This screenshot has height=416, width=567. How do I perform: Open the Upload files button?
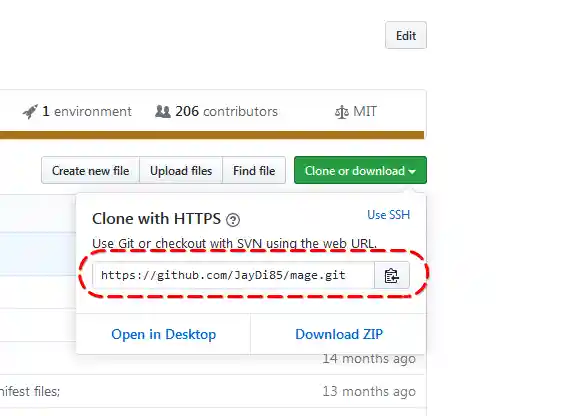click(181, 170)
